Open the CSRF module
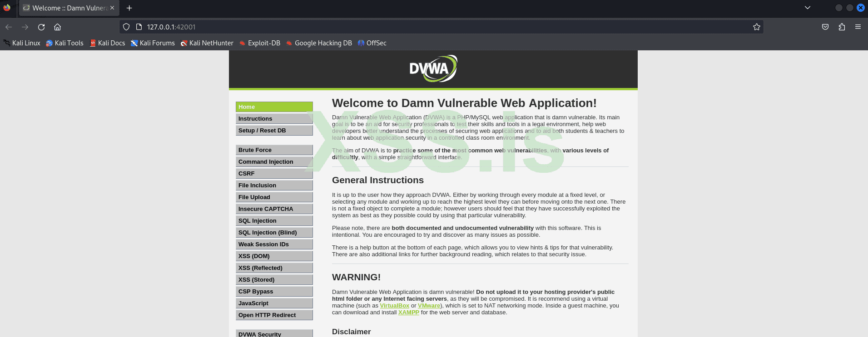The height and width of the screenshot is (337, 868). pyautogui.click(x=274, y=173)
